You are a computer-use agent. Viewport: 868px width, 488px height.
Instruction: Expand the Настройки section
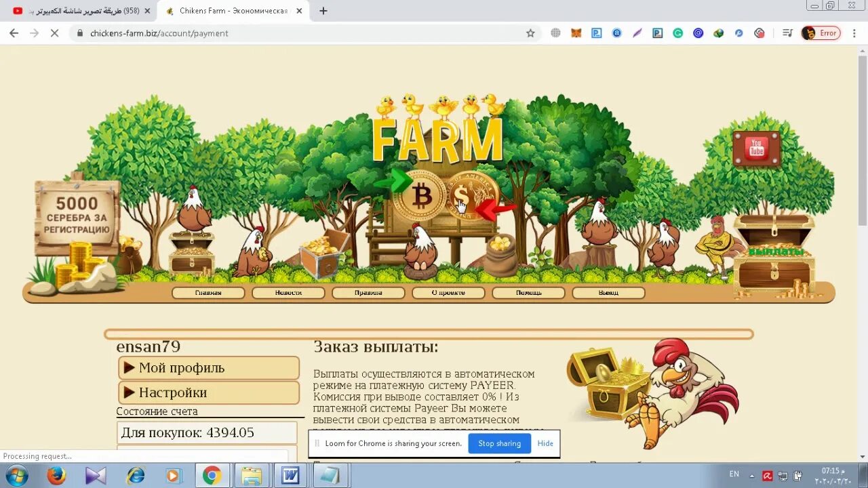[x=209, y=392]
